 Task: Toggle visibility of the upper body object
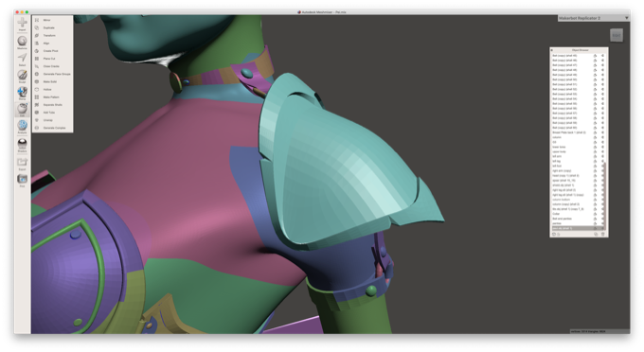click(x=602, y=151)
